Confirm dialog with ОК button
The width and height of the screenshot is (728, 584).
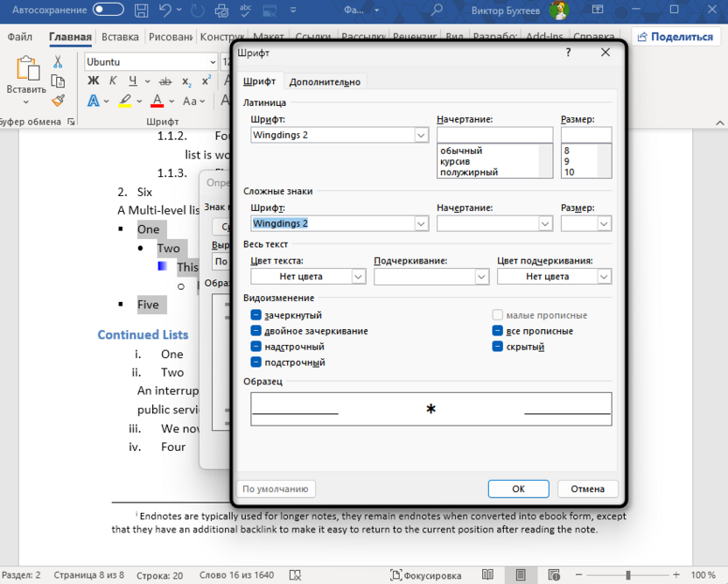click(x=519, y=489)
